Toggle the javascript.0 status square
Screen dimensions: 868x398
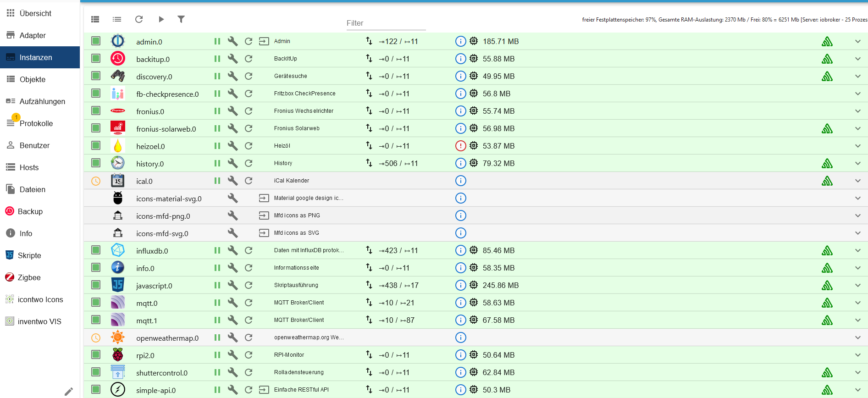pyautogui.click(x=96, y=285)
